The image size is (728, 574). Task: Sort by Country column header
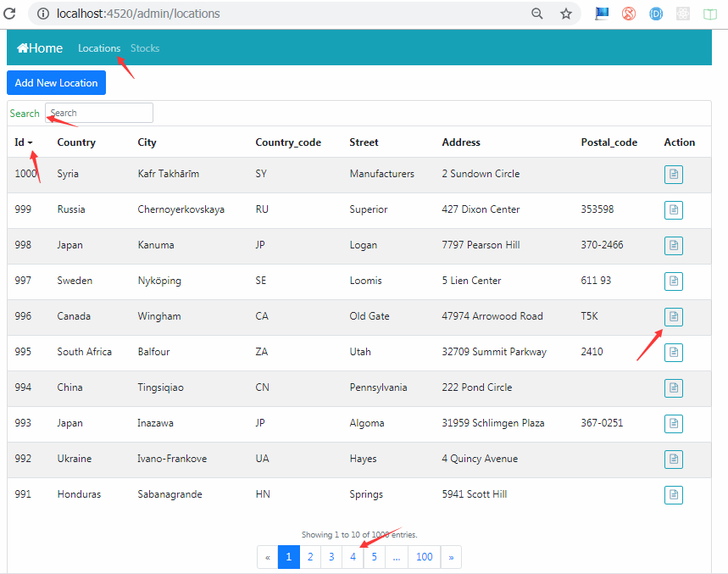76,142
